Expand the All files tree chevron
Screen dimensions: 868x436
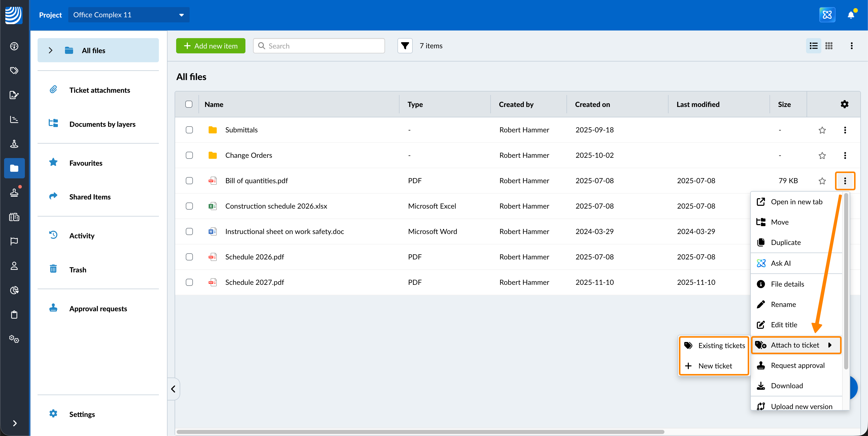click(x=51, y=51)
